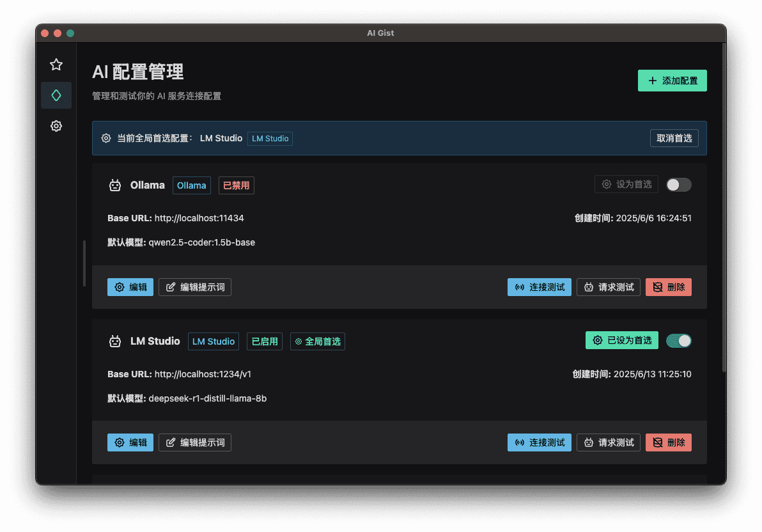Delete the Ollama configuration
The height and width of the screenshot is (532, 762).
click(669, 287)
